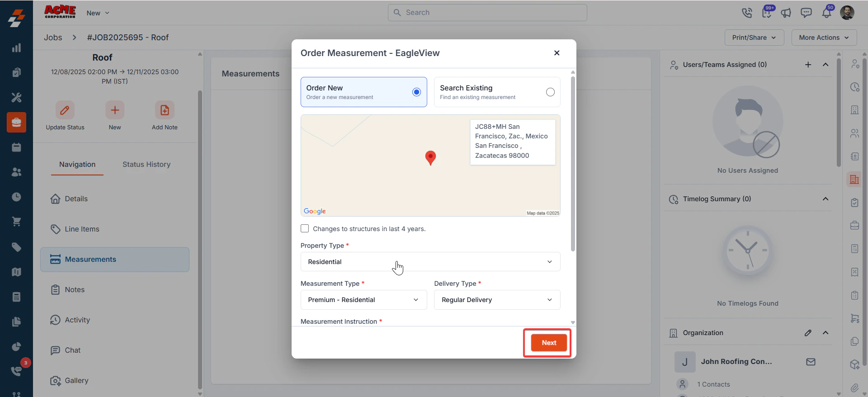Click the Update Status pencil icon
Image resolution: width=868 pixels, height=397 pixels.
coord(65,110)
